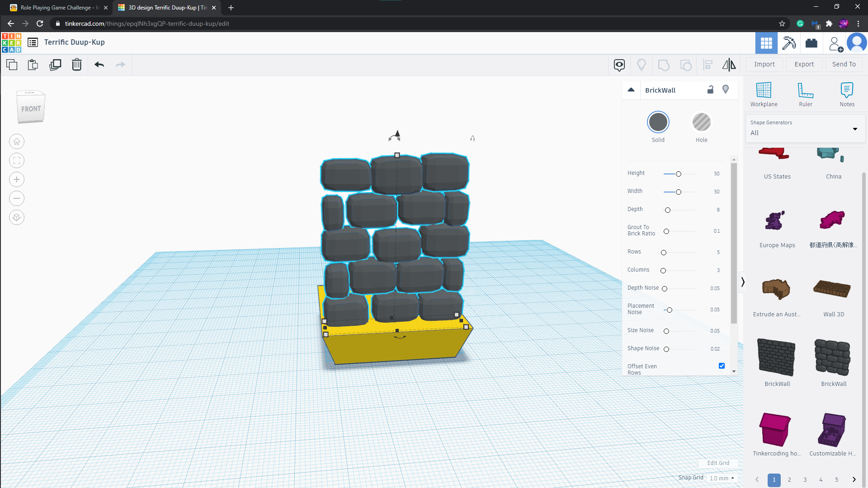Click the Send To button
This screenshot has width=868, height=488.
coord(844,64)
